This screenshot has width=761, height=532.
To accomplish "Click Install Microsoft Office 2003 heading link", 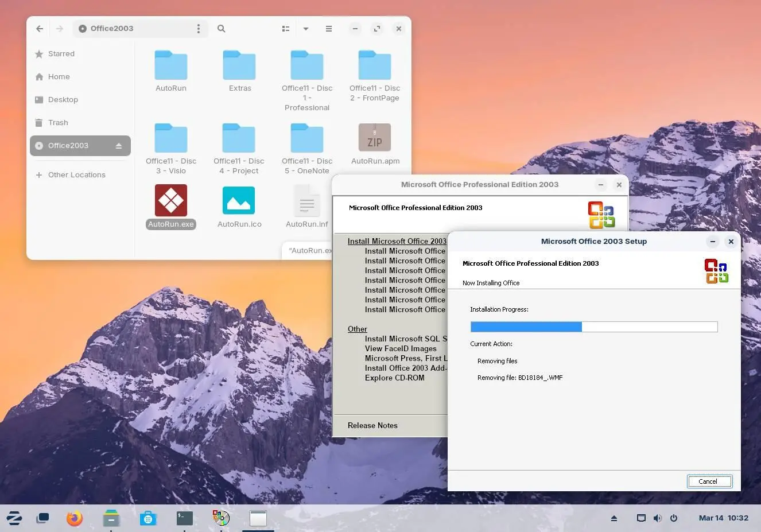I will point(397,242).
